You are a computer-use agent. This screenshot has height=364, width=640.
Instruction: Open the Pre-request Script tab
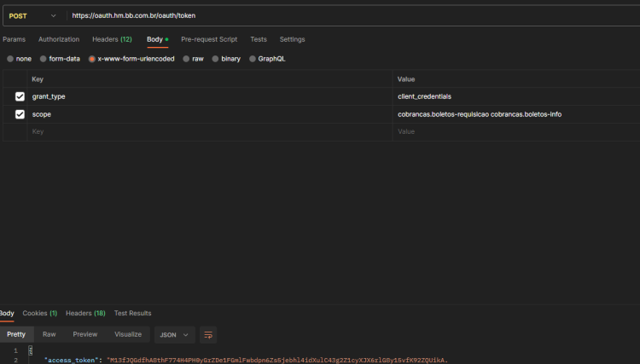coord(209,39)
